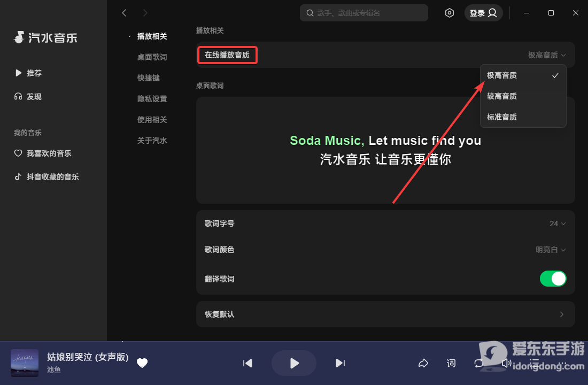Open the 歌词颜色 dropdown showing 明亮白
The height and width of the screenshot is (385, 588).
pyautogui.click(x=551, y=250)
